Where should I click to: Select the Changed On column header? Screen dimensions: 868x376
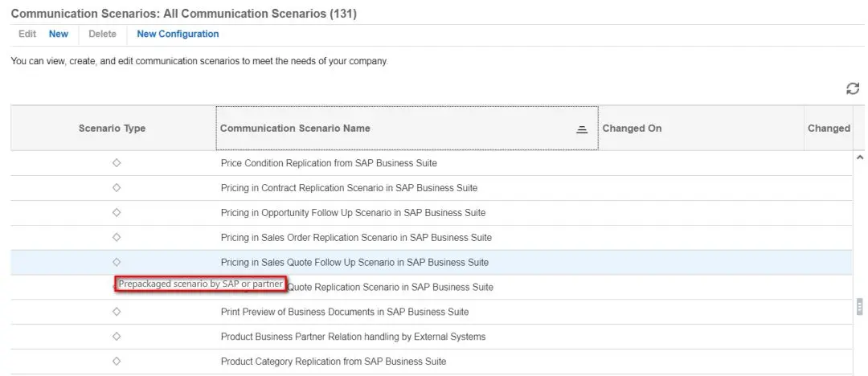coord(701,129)
